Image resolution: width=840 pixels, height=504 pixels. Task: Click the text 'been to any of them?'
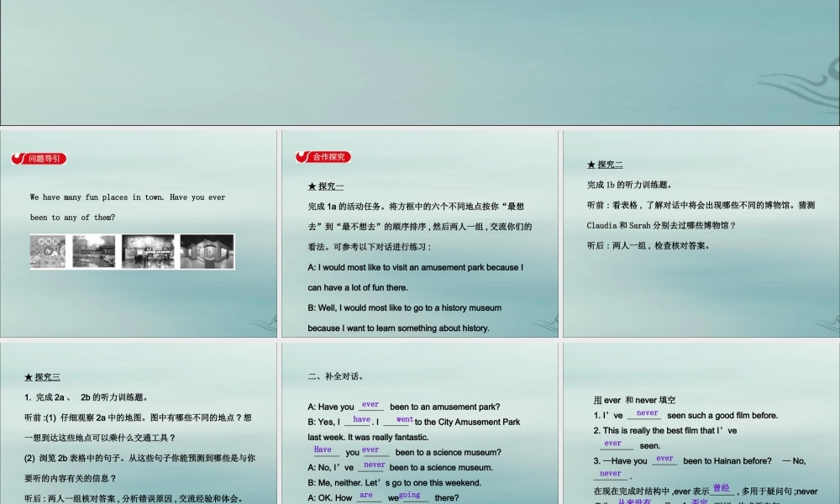tap(72, 218)
